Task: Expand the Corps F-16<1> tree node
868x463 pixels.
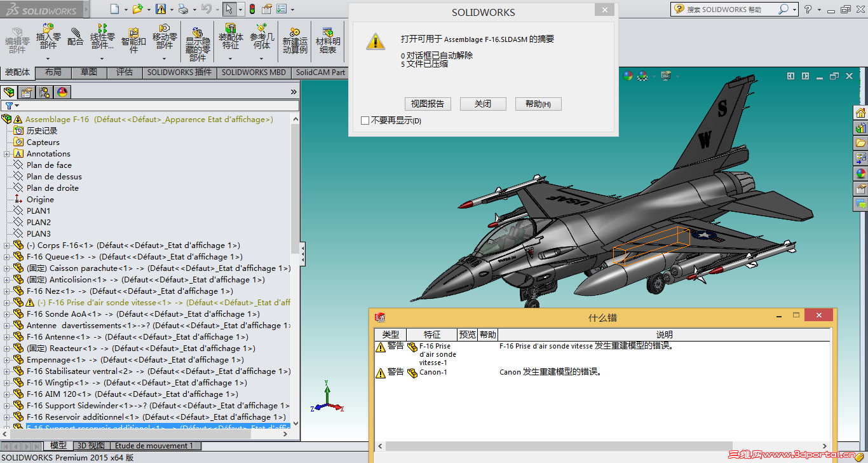Action: click(6, 245)
